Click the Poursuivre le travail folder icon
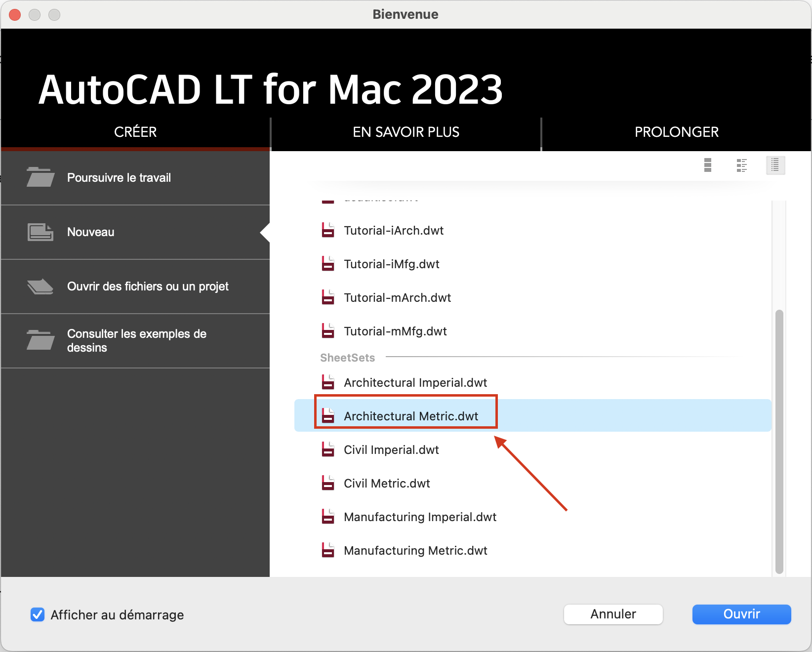This screenshot has height=652, width=812. [x=41, y=177]
